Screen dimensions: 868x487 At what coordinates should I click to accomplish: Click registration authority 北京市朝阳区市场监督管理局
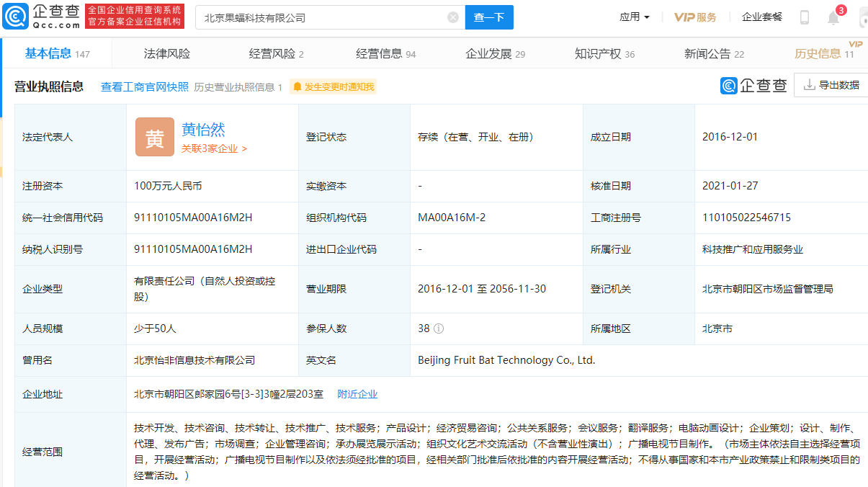[768, 289]
